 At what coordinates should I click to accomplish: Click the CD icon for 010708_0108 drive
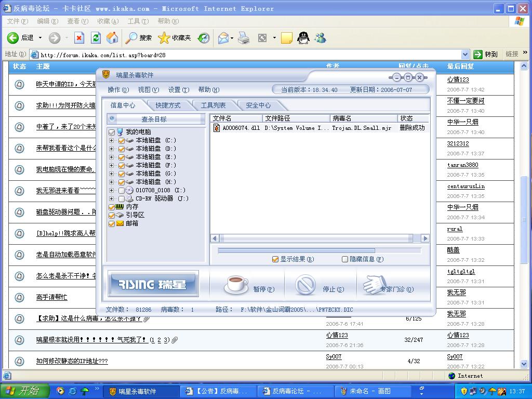tap(129, 190)
